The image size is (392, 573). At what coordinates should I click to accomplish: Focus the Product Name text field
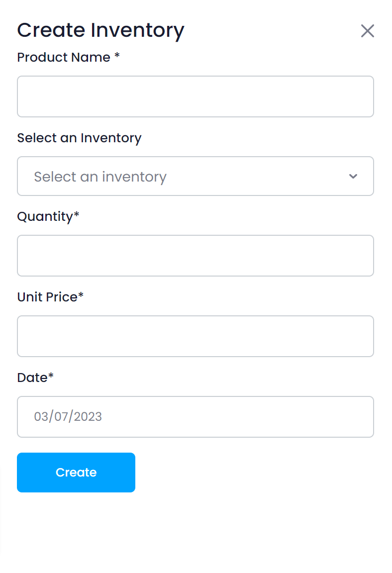click(195, 96)
